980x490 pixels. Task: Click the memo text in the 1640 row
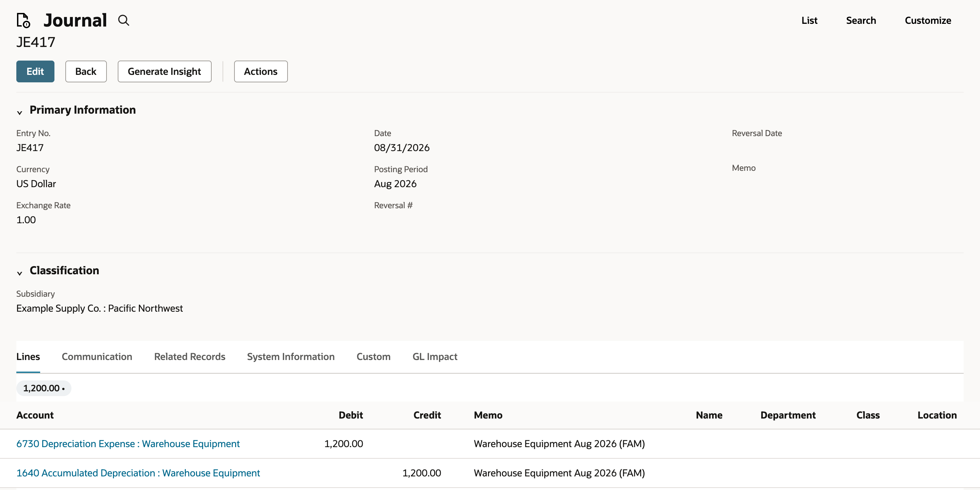(x=559, y=473)
